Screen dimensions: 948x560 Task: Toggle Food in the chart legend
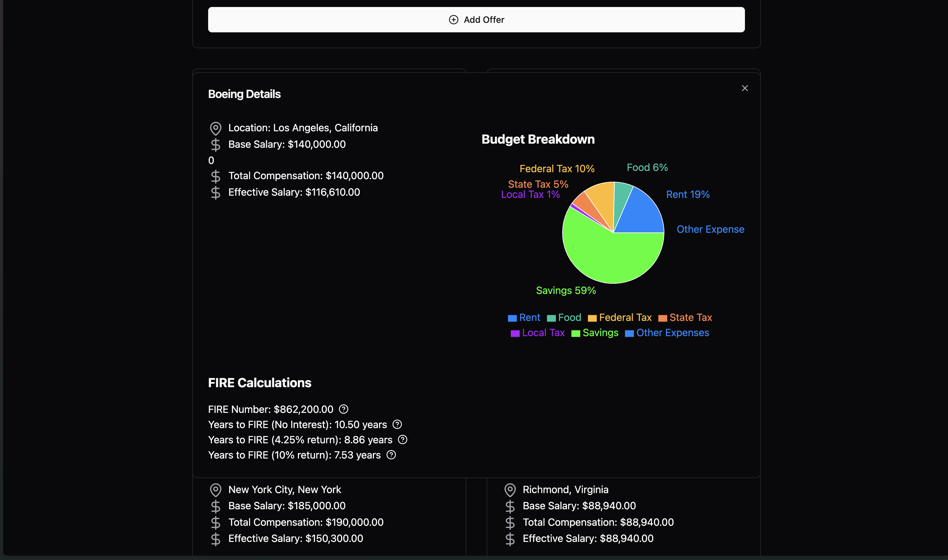[569, 318]
